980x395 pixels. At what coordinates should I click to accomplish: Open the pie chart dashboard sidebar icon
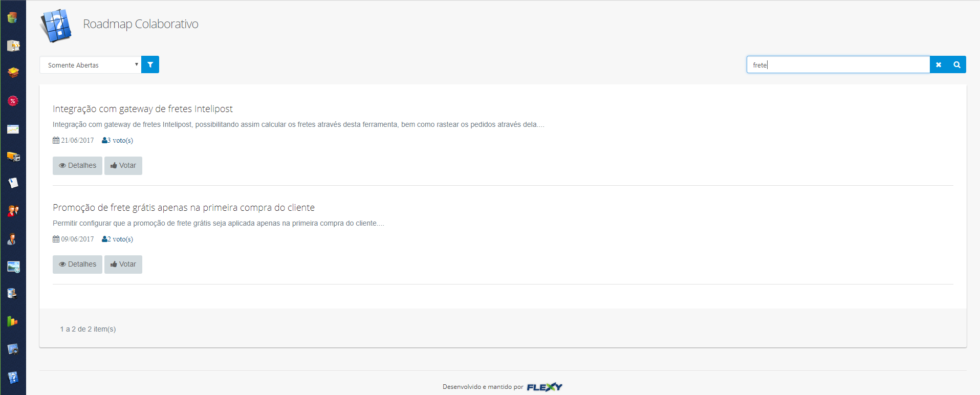click(13, 17)
